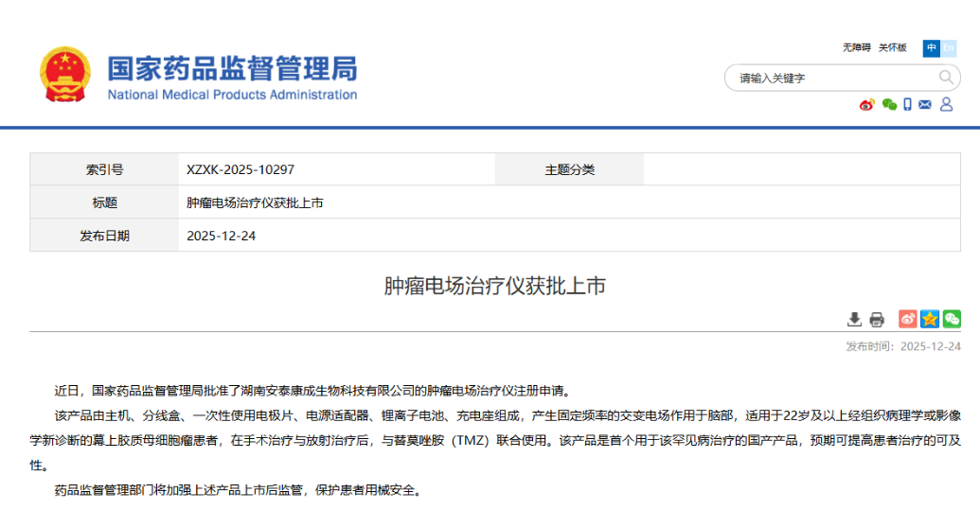Switch language to En
Image resolution: width=980 pixels, height=528 pixels.
pyautogui.click(x=949, y=47)
